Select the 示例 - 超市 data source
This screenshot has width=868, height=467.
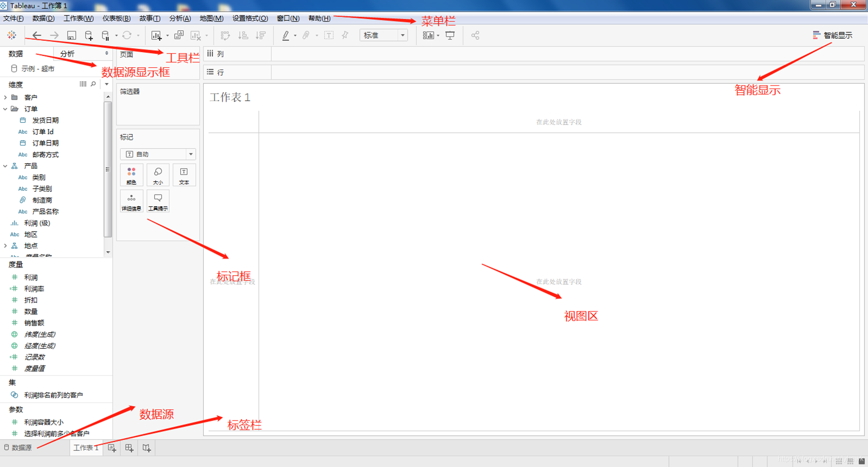(33, 68)
